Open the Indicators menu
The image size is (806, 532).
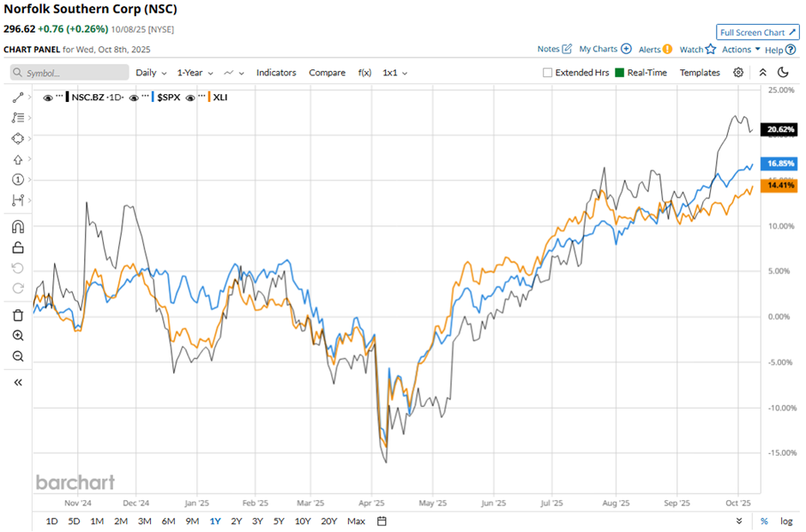click(276, 73)
